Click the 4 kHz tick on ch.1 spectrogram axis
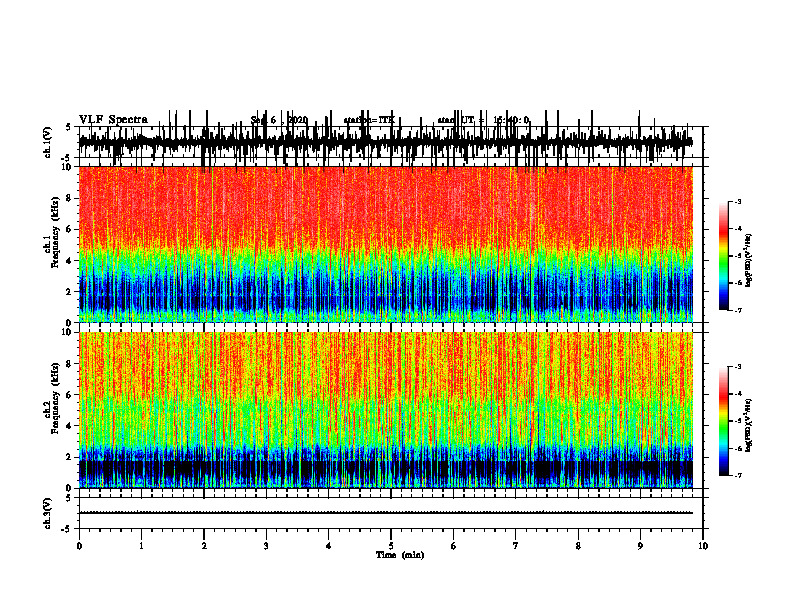792x612 pixels. (x=69, y=261)
